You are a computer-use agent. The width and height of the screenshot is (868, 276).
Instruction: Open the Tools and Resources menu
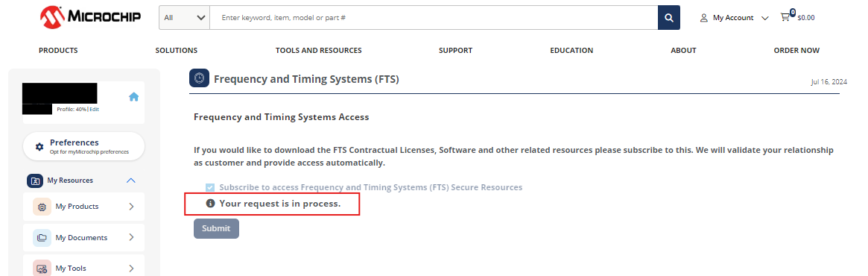318,51
